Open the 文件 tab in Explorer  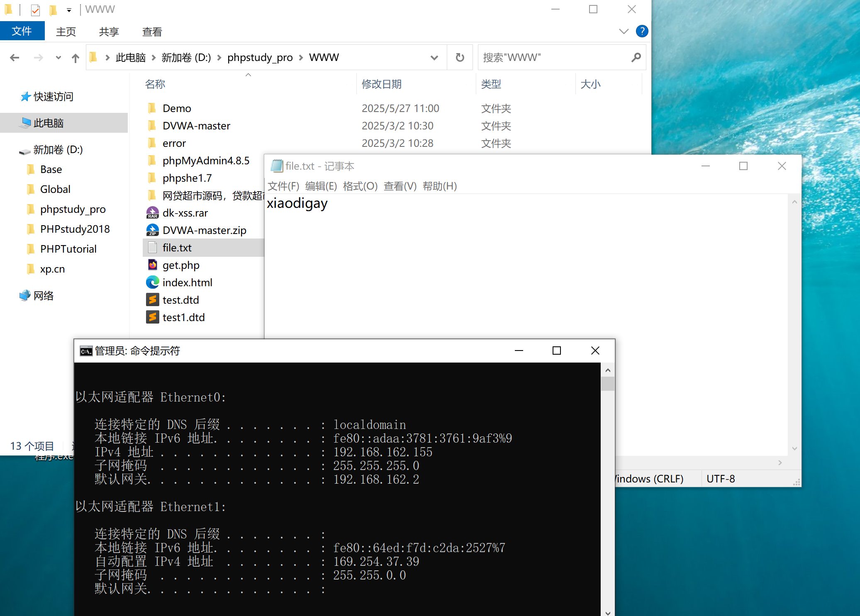[22, 31]
